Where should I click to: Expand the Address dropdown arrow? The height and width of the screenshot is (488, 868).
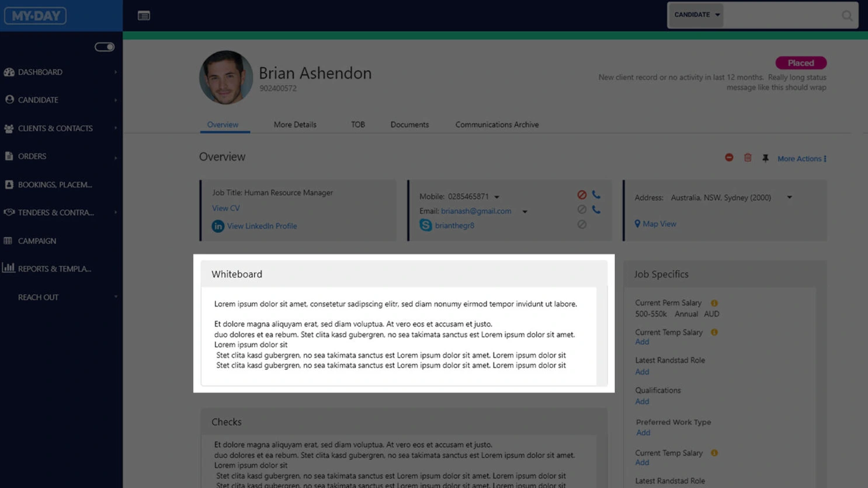click(789, 197)
